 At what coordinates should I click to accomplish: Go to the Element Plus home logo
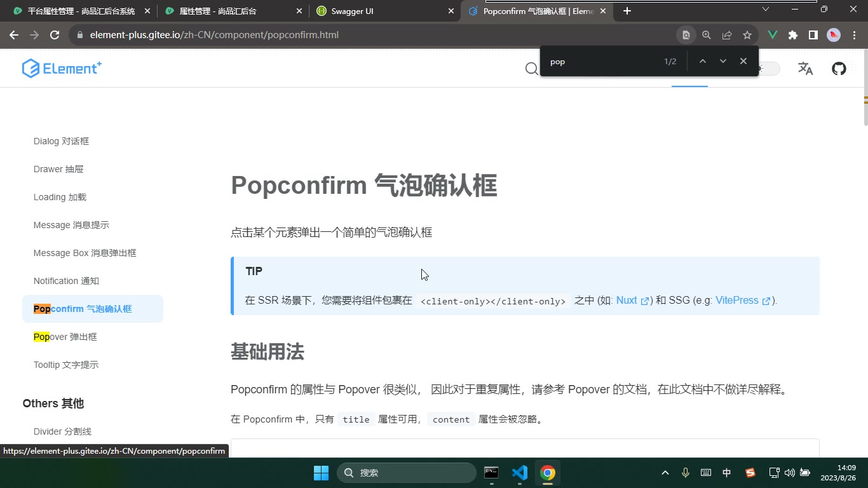click(62, 69)
